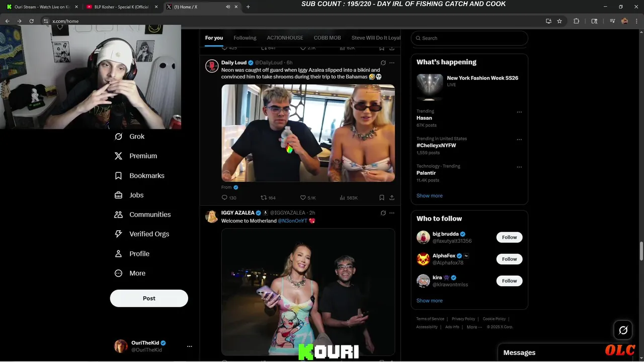Screen dimensions: 644x362
Task: Open more options on Daily Loud post
Action: (392, 63)
